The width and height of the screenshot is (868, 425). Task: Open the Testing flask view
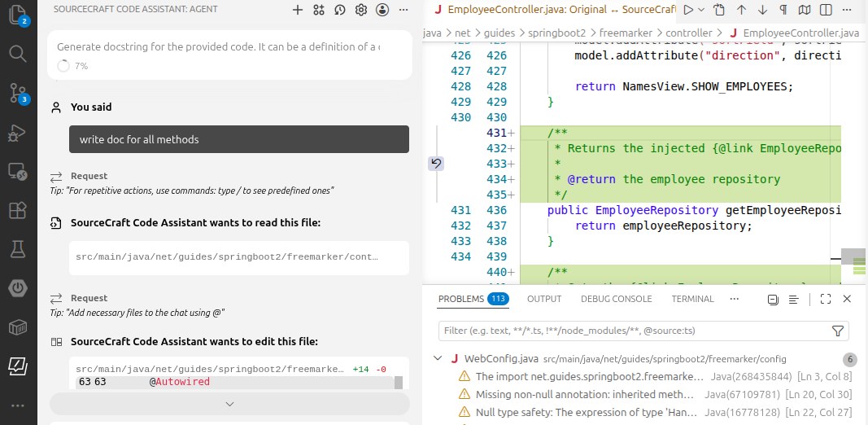tap(18, 249)
